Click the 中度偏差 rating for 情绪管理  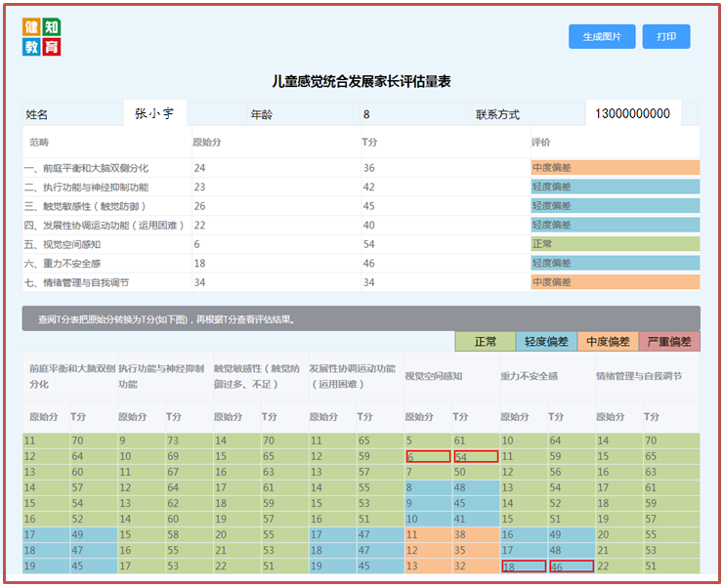pos(616,282)
